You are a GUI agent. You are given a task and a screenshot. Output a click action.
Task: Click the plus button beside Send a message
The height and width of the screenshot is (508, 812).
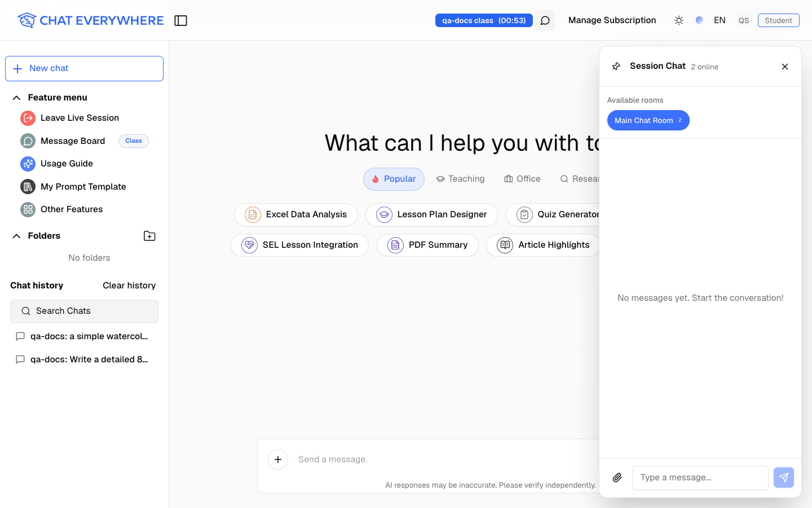click(278, 459)
